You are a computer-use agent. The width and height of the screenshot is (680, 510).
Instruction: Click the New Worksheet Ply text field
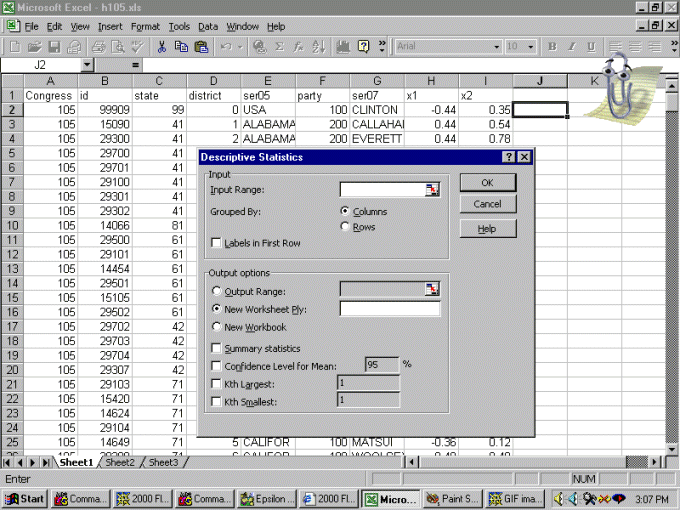(x=389, y=309)
